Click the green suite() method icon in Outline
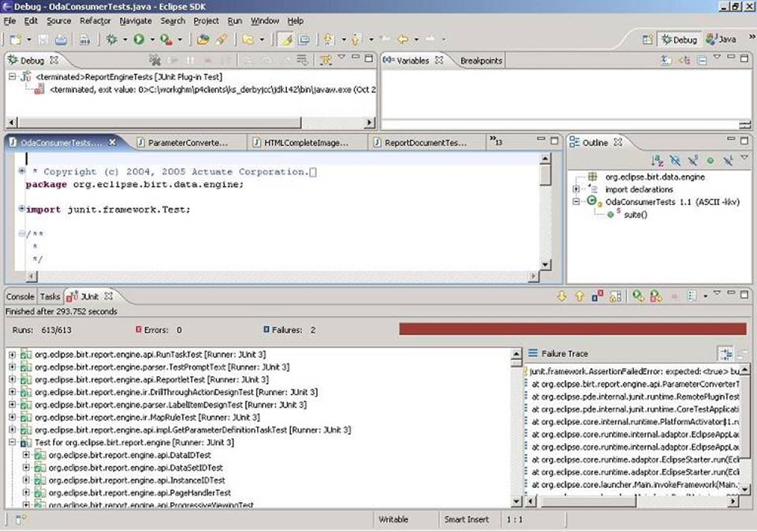The height and width of the screenshot is (532, 757). [610, 214]
